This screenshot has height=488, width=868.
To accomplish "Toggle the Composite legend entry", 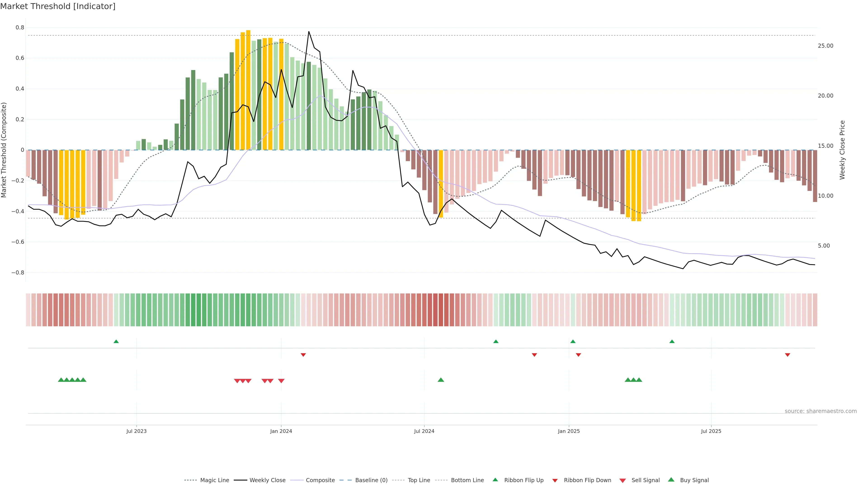I will coord(320,480).
